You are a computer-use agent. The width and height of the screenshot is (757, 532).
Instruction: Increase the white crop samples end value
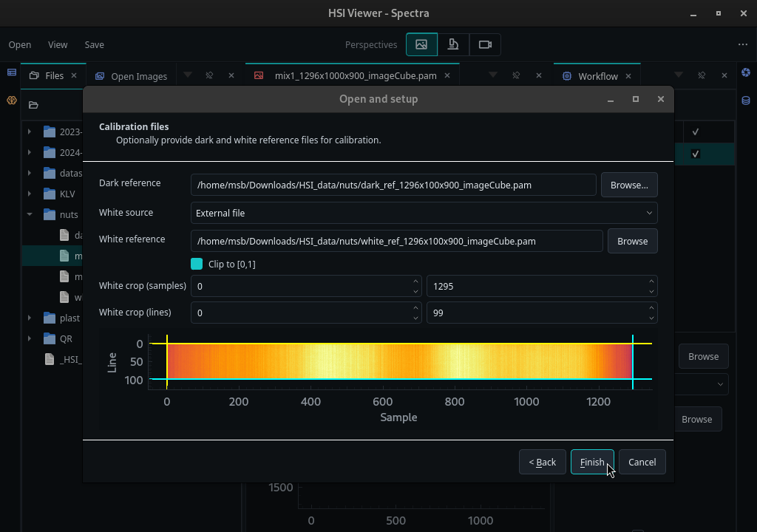pyautogui.click(x=651, y=281)
